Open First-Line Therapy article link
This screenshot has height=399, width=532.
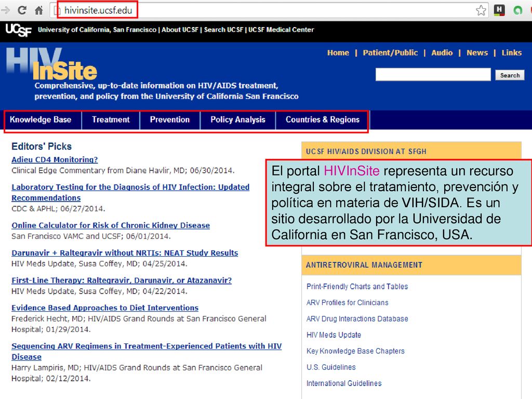click(x=122, y=280)
